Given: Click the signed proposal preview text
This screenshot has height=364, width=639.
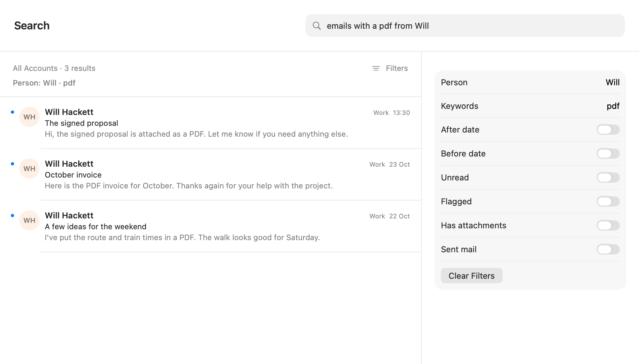Looking at the screenshot, I should pos(196,134).
